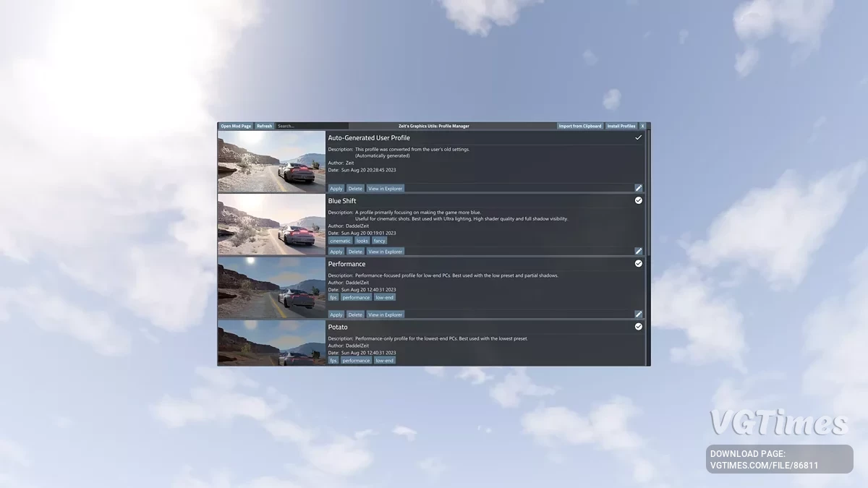Select the low-end tag under Performance

[x=384, y=296]
